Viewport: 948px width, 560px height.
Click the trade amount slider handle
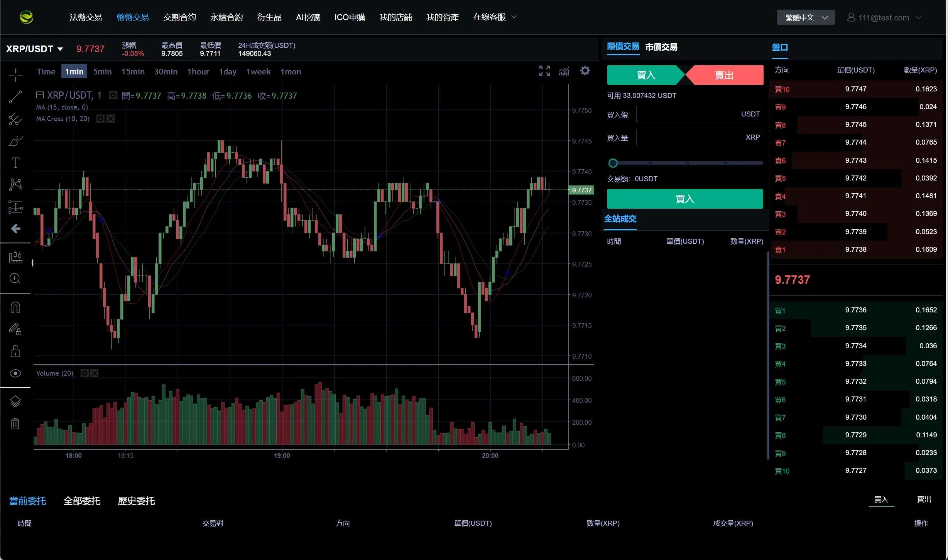click(x=613, y=163)
